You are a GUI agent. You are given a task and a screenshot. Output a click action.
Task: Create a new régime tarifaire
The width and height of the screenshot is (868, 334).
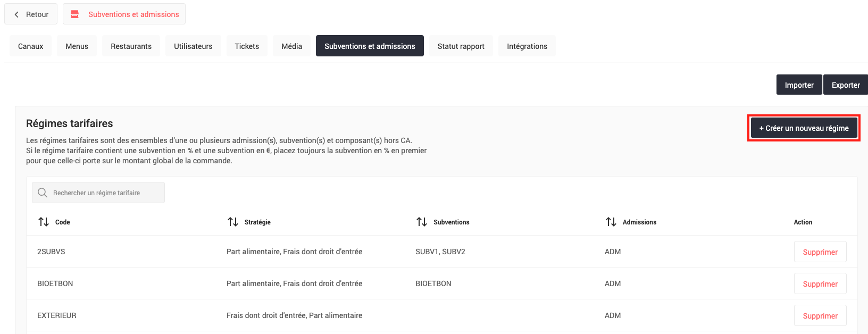804,128
